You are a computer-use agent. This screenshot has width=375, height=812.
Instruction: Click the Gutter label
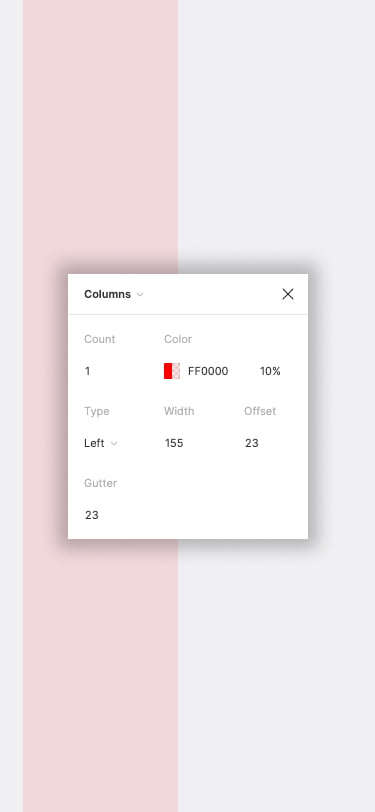(100, 483)
